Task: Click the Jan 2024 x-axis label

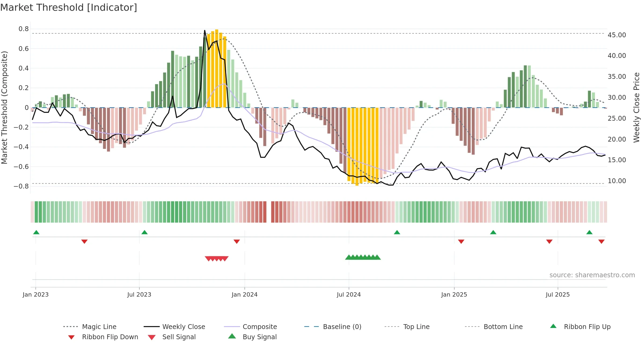Action: coord(244,294)
